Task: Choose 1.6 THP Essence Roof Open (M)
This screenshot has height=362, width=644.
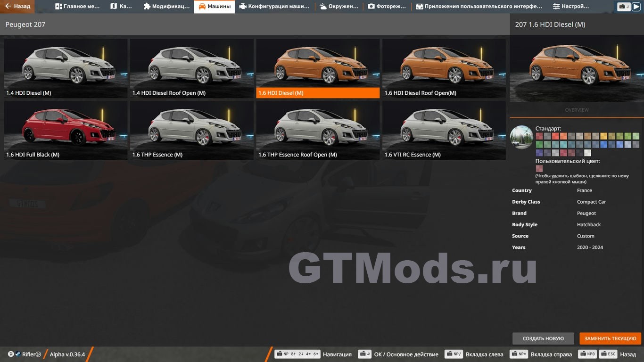Action: (318, 131)
